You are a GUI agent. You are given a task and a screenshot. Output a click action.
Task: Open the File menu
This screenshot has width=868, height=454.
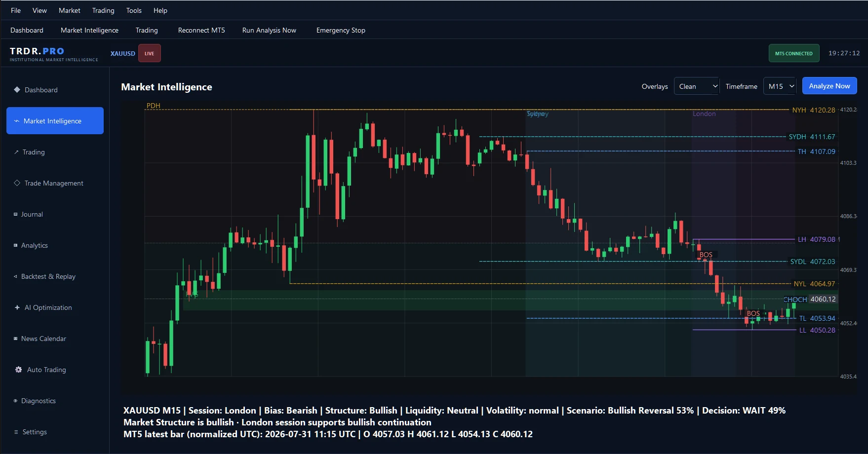(16, 10)
